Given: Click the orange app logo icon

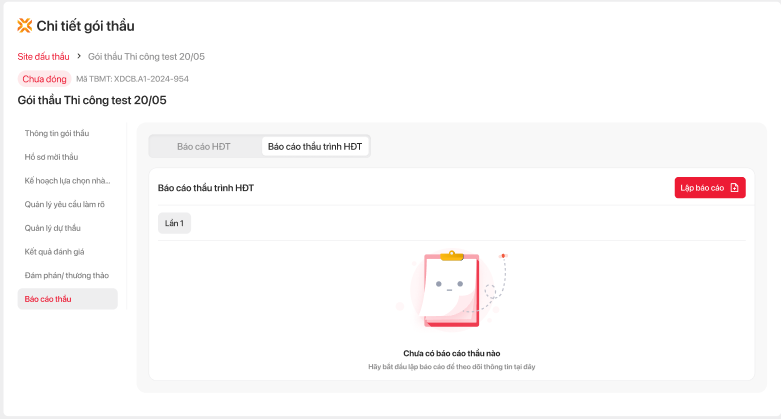Looking at the screenshot, I should [x=25, y=26].
